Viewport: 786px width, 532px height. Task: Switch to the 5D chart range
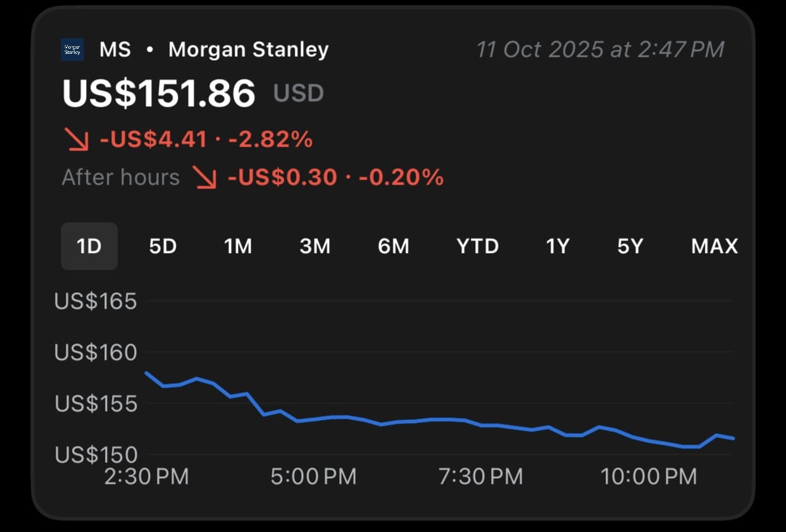point(163,246)
